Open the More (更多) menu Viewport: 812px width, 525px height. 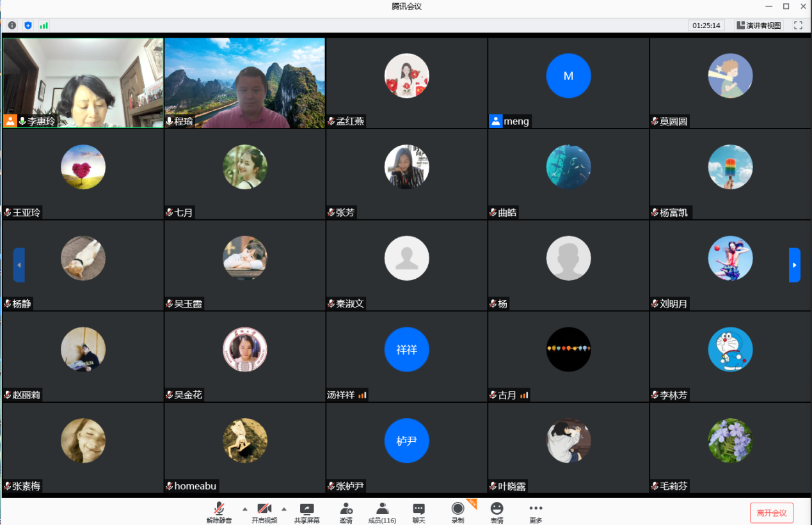[536, 512]
